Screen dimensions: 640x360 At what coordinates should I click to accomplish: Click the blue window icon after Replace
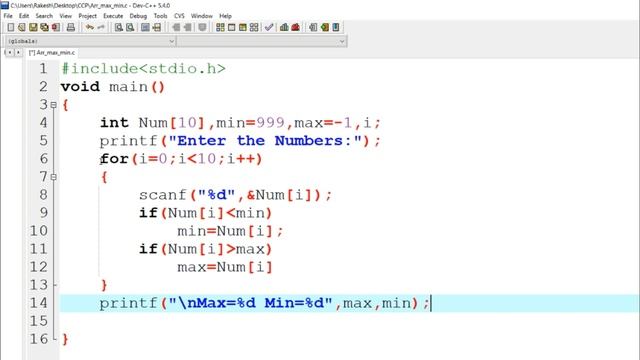pyautogui.click(x=145, y=27)
